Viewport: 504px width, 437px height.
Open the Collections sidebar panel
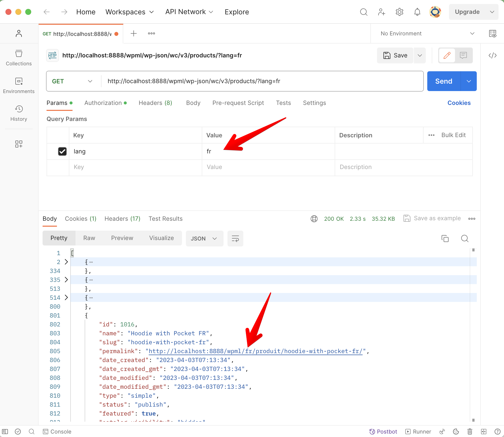pos(19,57)
